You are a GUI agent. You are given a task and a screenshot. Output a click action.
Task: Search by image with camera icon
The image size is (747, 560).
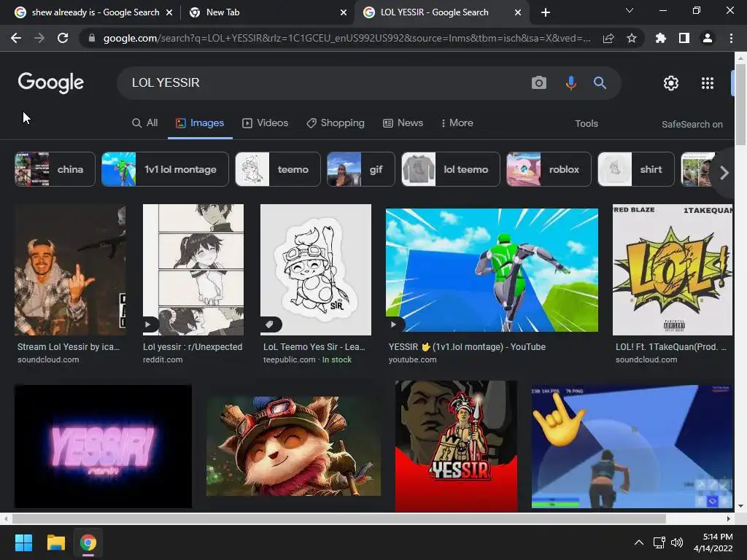(x=539, y=83)
